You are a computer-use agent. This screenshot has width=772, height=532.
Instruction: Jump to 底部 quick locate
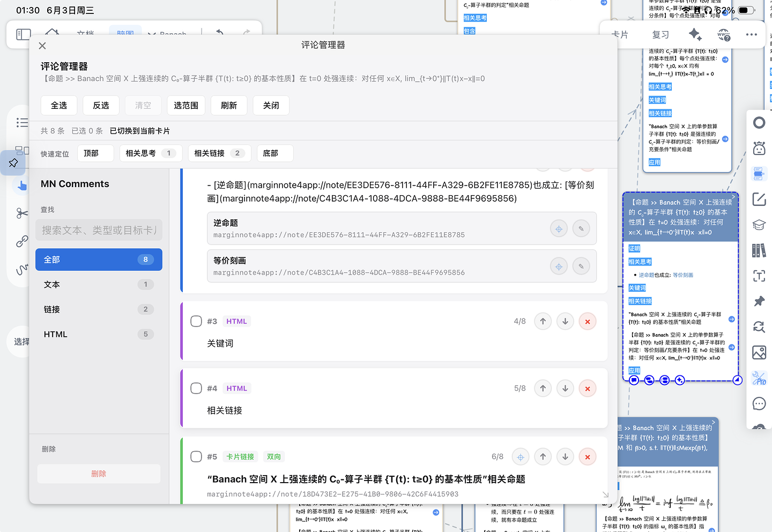tap(275, 153)
